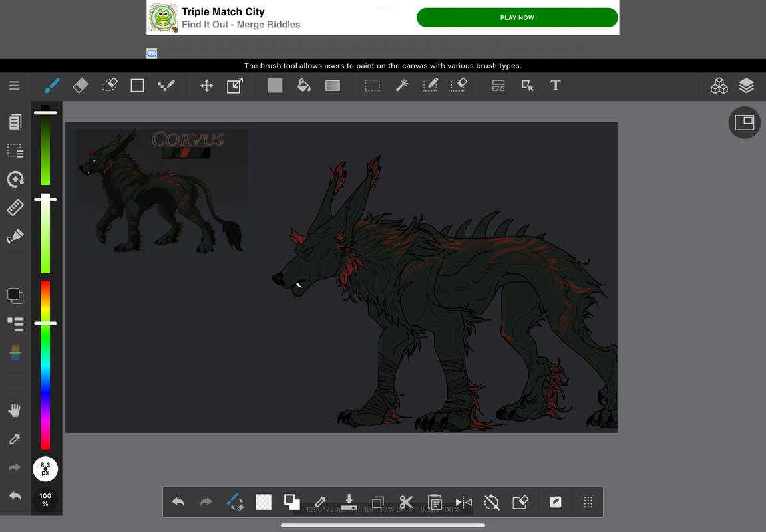The image size is (766, 532).
Task: Click the top green brightness slider
Action: (x=45, y=145)
